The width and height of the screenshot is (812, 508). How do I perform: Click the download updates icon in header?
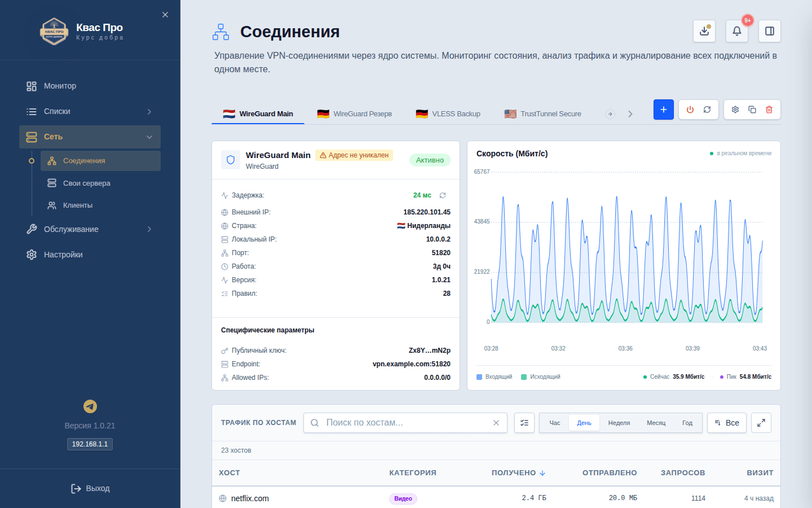pyautogui.click(x=704, y=31)
